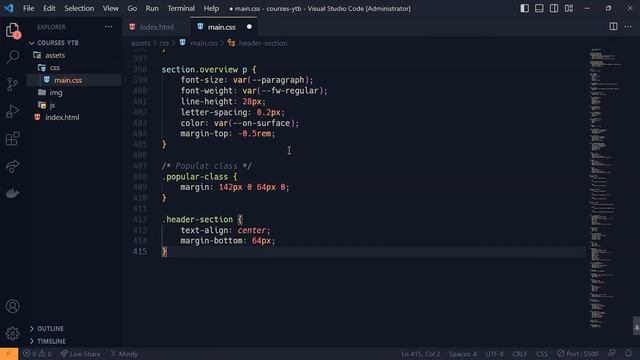
Task: Open Explorer Views and More Actions ellipsis
Action: tap(108, 27)
